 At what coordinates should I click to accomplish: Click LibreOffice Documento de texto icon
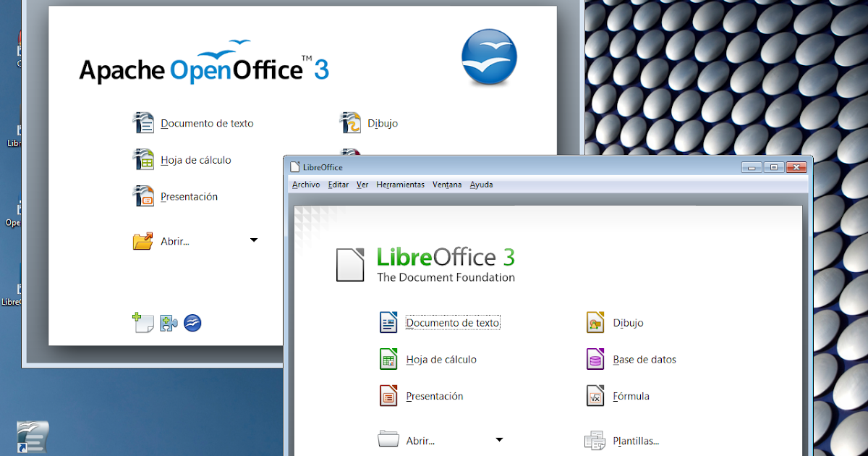tap(388, 323)
